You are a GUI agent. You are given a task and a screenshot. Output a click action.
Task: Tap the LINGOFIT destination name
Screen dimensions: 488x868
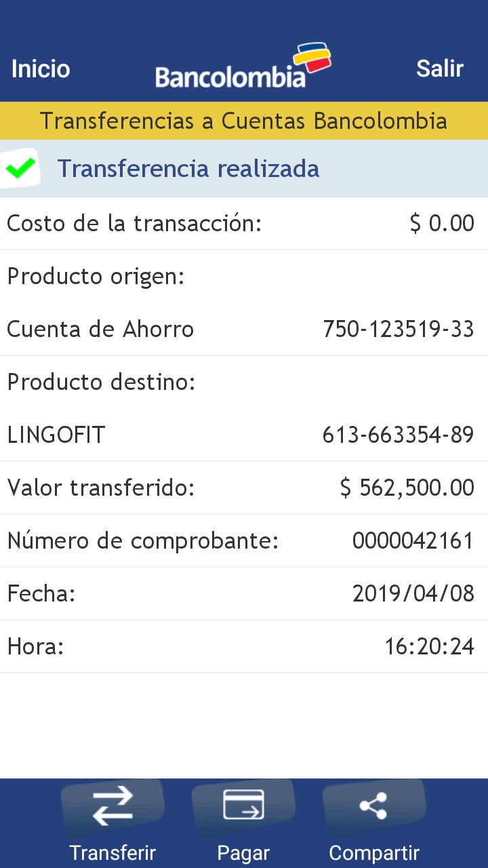point(56,435)
